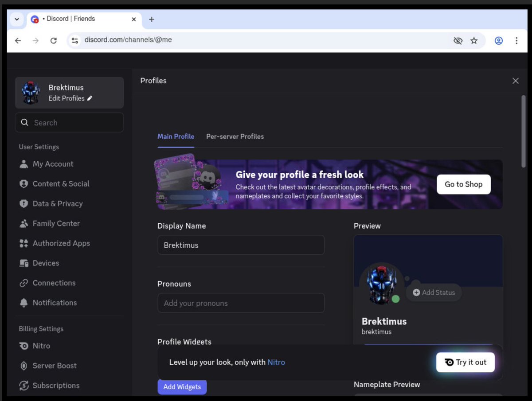
Task: Click the 'brektimus' username text in preview
Action: click(x=376, y=332)
